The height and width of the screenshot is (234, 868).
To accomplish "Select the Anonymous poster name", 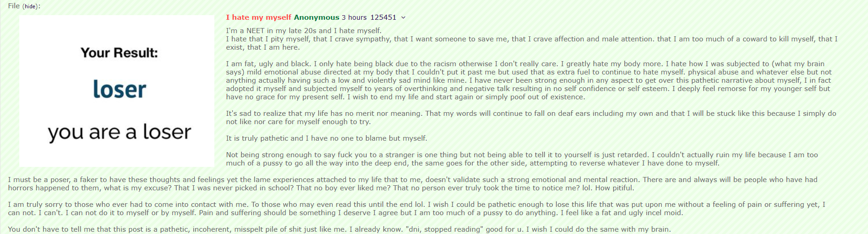I will tap(316, 17).
